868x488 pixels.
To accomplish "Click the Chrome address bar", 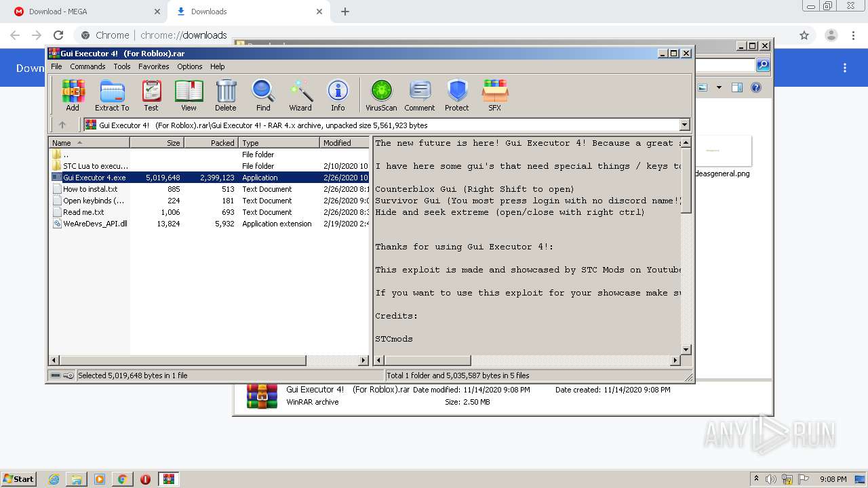I will 434,35.
